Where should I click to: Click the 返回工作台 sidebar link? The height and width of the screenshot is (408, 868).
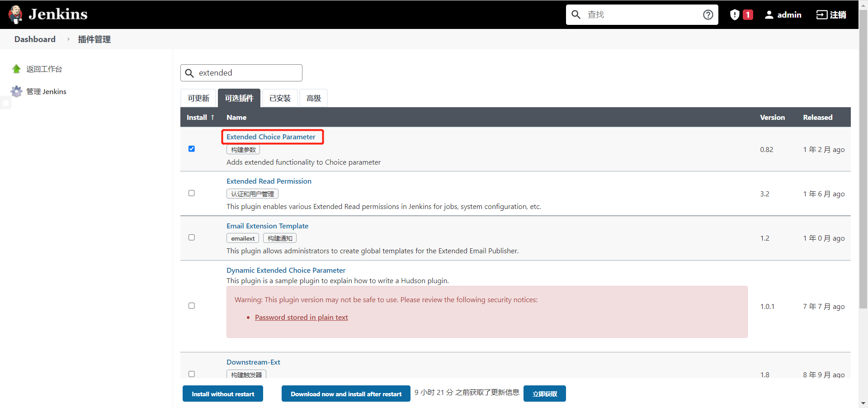[x=44, y=69]
